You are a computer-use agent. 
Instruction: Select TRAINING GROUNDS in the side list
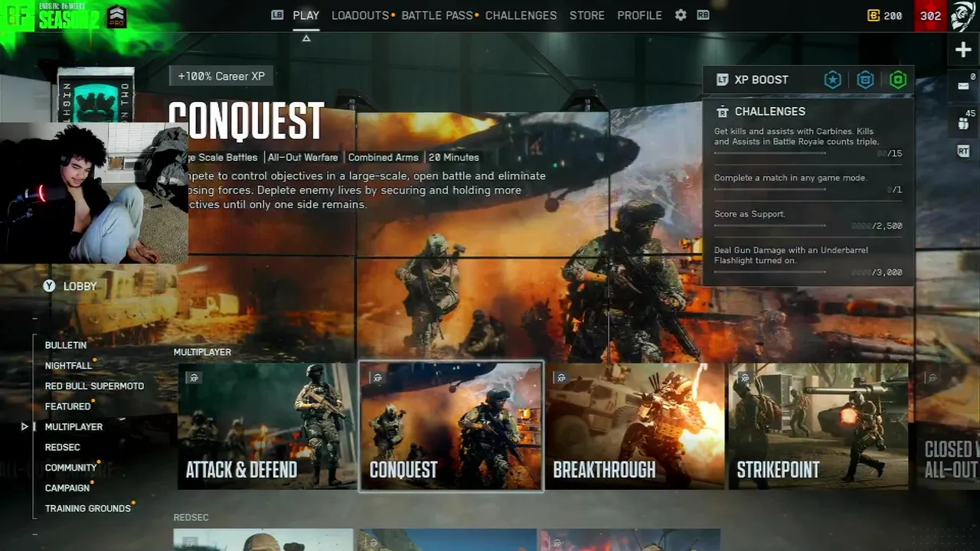coord(87,508)
